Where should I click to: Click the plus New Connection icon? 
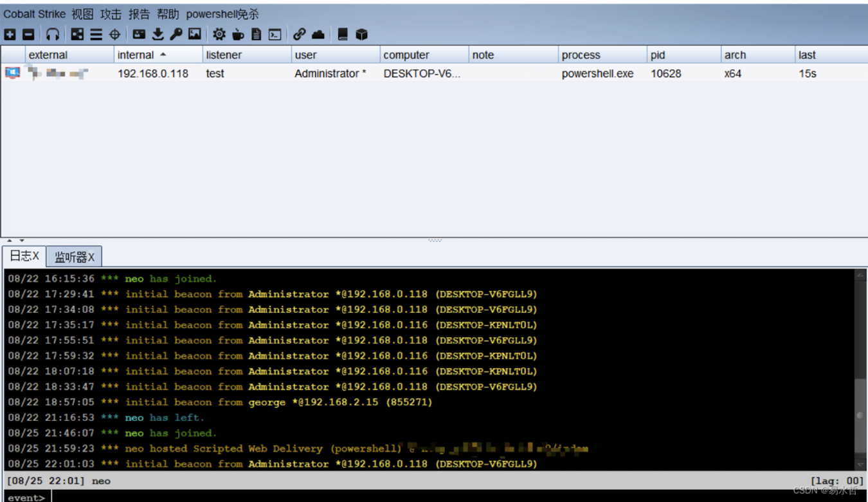[10, 35]
